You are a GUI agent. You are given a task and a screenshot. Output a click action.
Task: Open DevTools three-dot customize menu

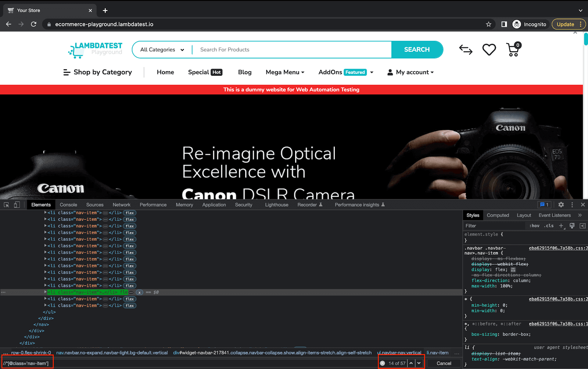[x=572, y=205]
